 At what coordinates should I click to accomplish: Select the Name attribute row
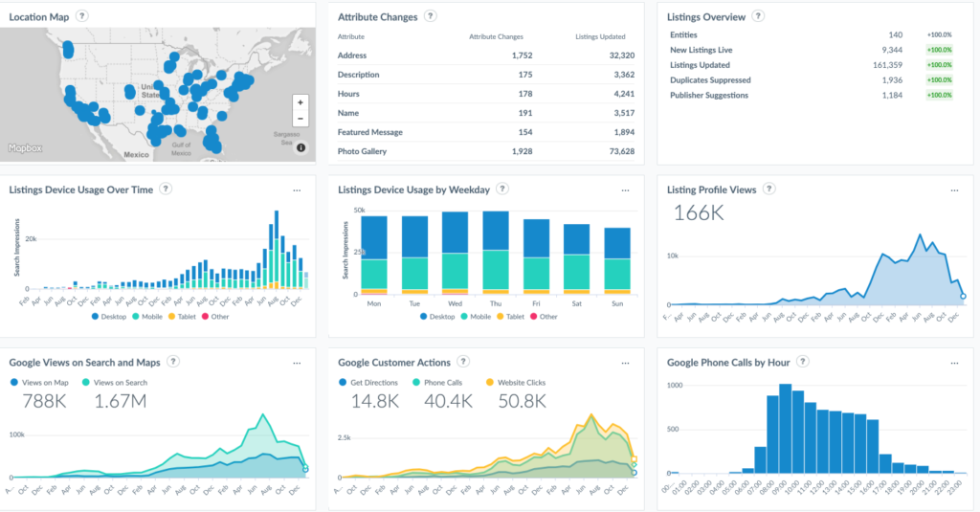485,113
